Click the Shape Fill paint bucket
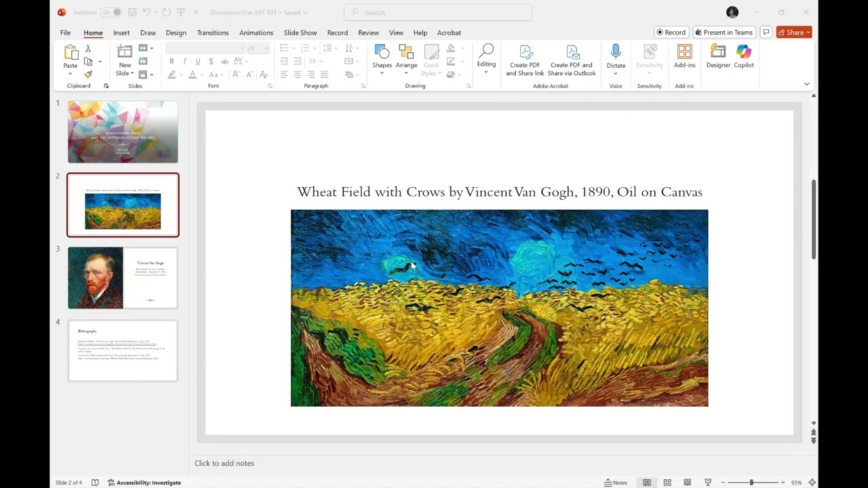 pyautogui.click(x=451, y=48)
